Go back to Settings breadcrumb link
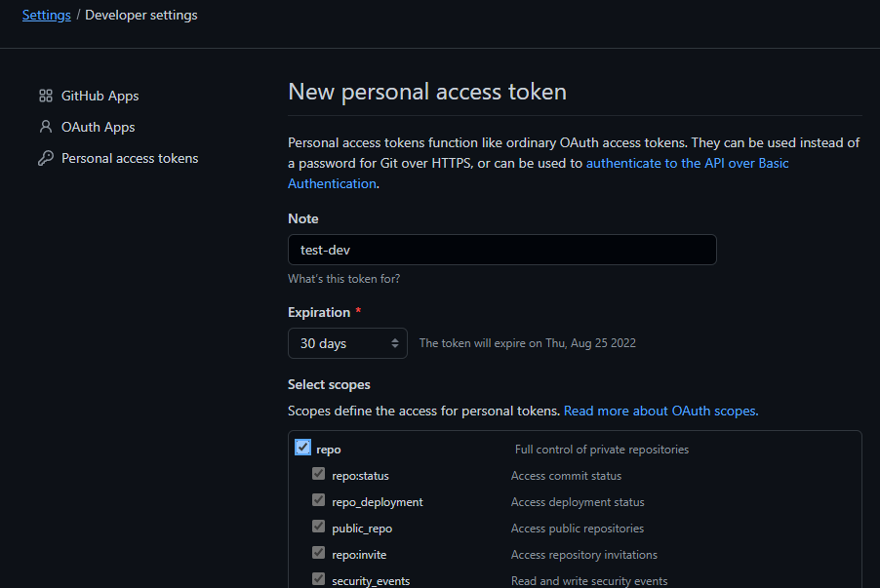Viewport: 880px width, 588px height. 47,16
